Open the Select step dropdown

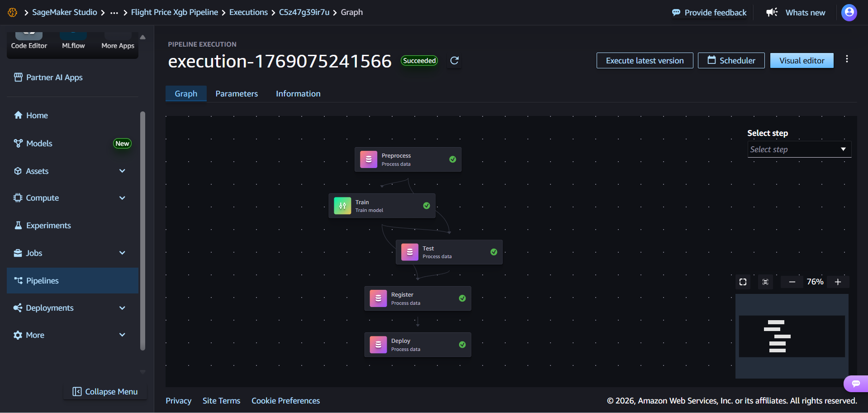799,149
